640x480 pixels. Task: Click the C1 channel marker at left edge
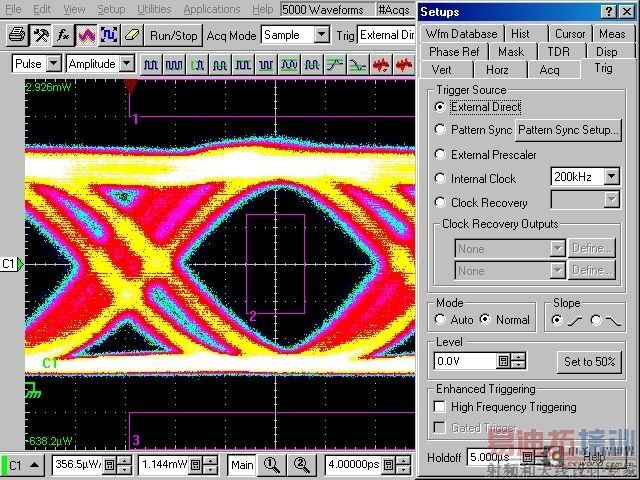pyautogui.click(x=12, y=264)
